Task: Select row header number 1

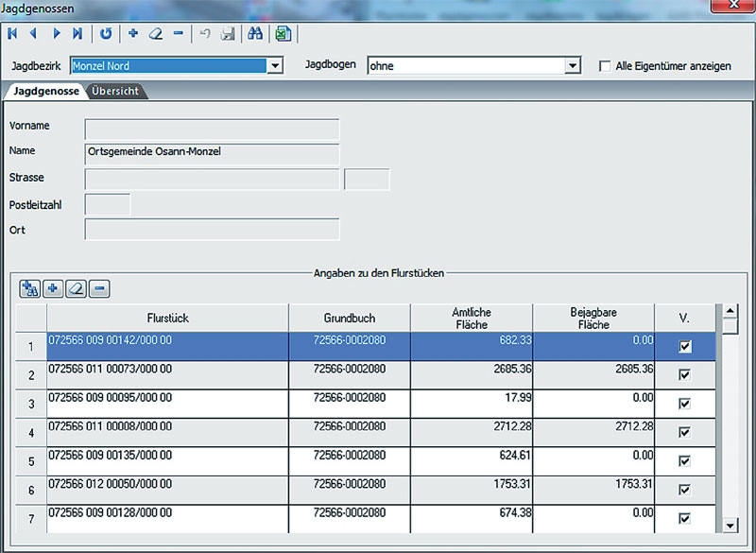Action: 31,347
